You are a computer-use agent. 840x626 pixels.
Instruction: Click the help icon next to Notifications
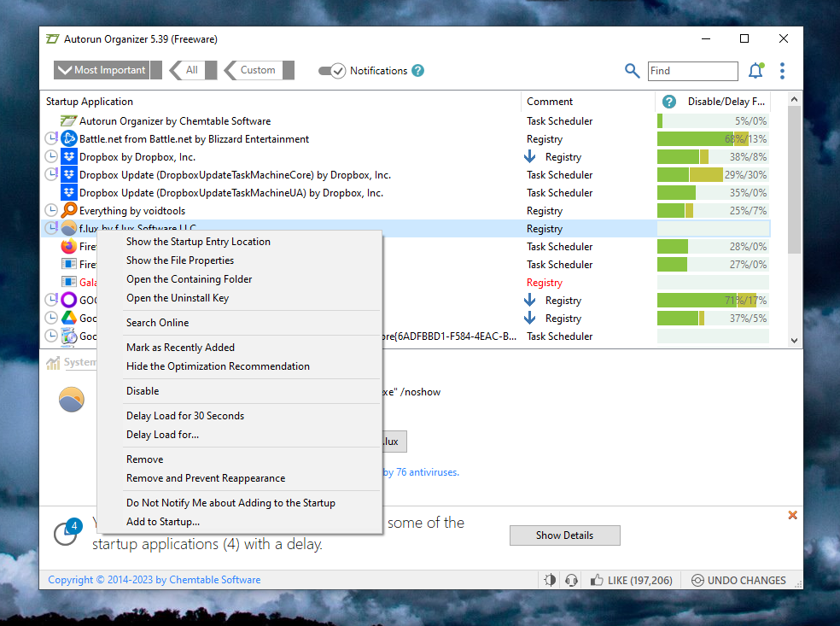click(x=417, y=71)
